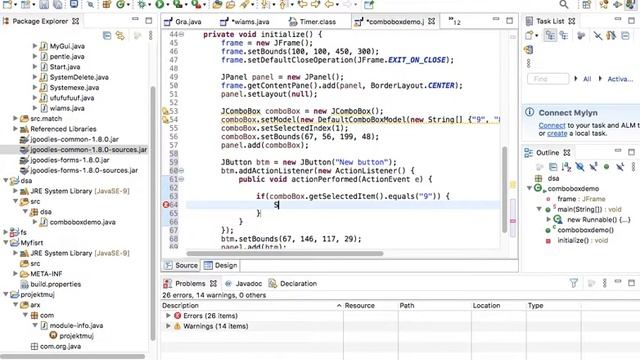Viewport: 640px width, 360px height.
Task: Click the Open Perspective icon
Action: tap(587, 4)
